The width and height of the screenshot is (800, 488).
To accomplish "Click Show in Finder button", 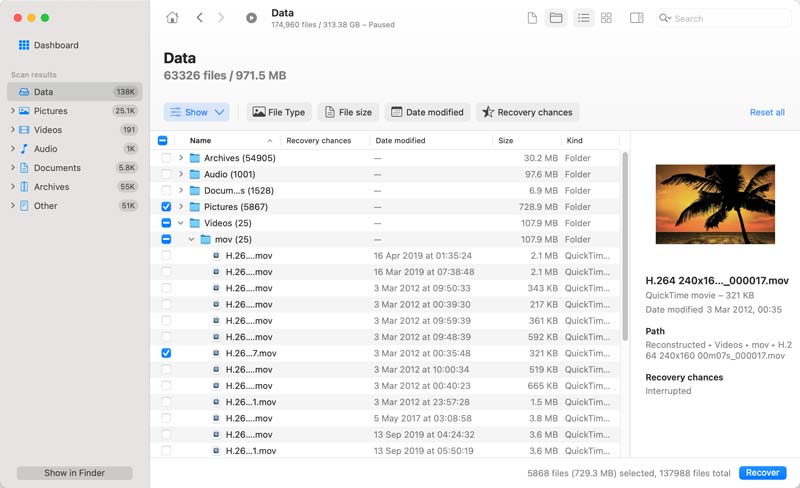I will click(74, 473).
